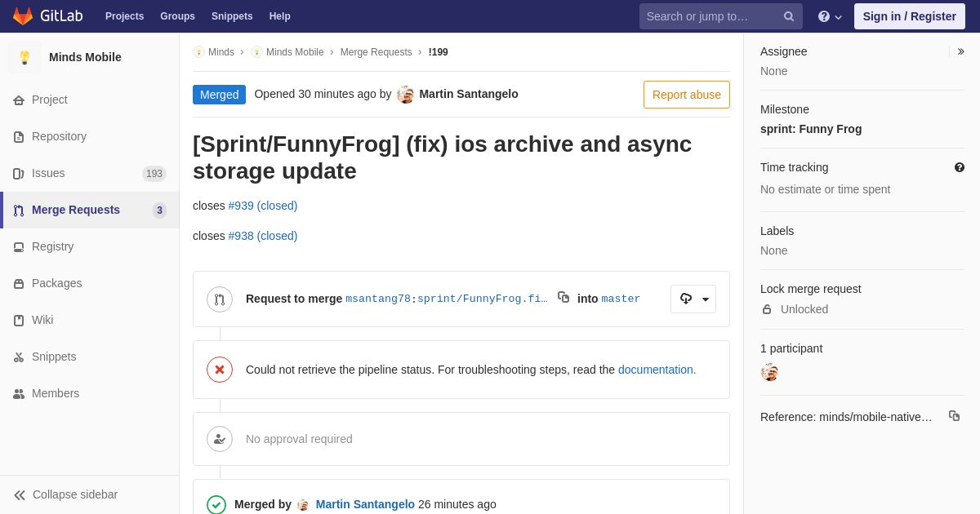This screenshot has height=514, width=980.
Task: Collapse the sidebar
Action: click(90, 494)
